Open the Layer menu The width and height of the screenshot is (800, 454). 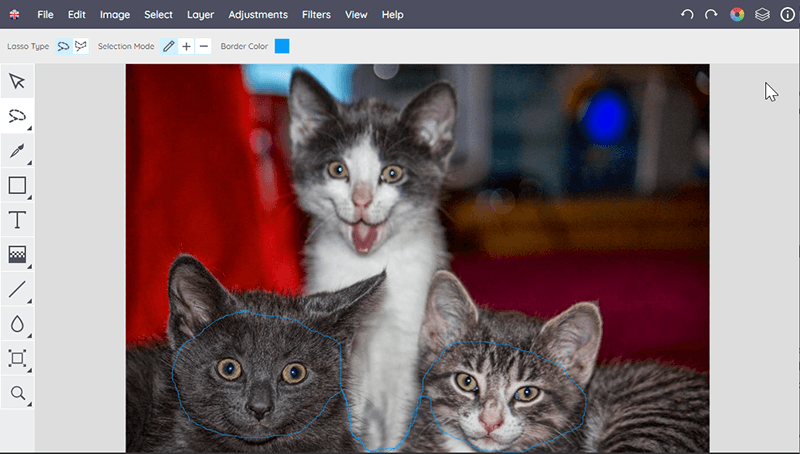[x=200, y=15]
